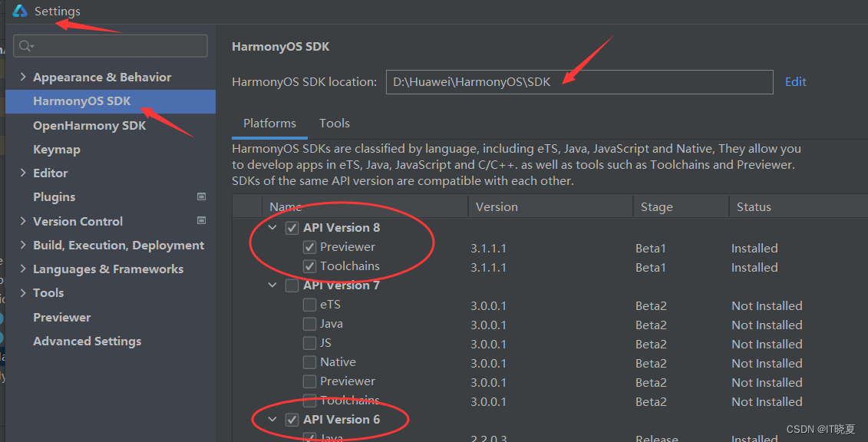Expand Appearance & Behavior settings
868x442 pixels.
click(23, 77)
